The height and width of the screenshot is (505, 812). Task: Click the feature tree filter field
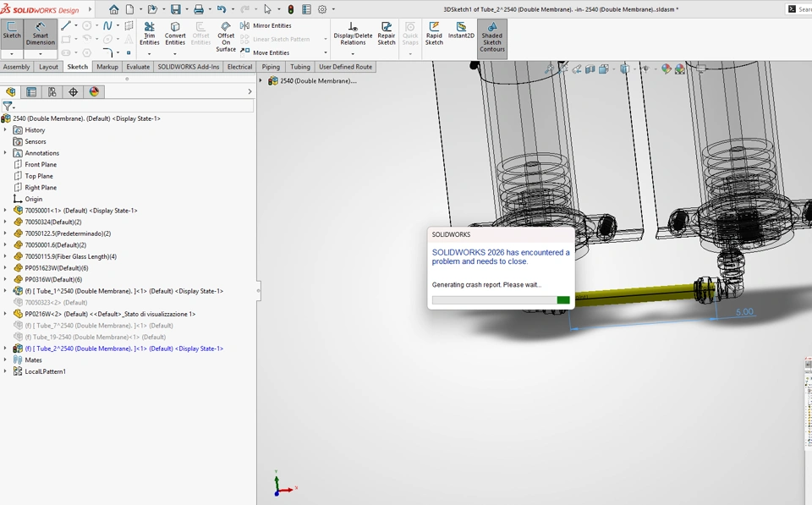point(127,106)
